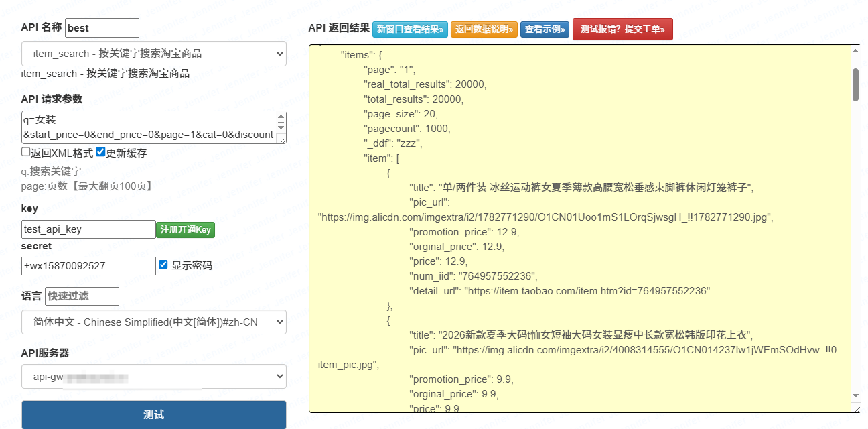Click 新窗口查看结果 button

tap(410, 29)
